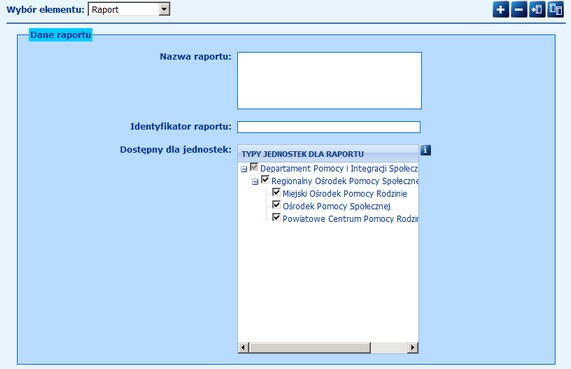Click the Dostępny dla jednostek label
571x369 pixels.
176,150
